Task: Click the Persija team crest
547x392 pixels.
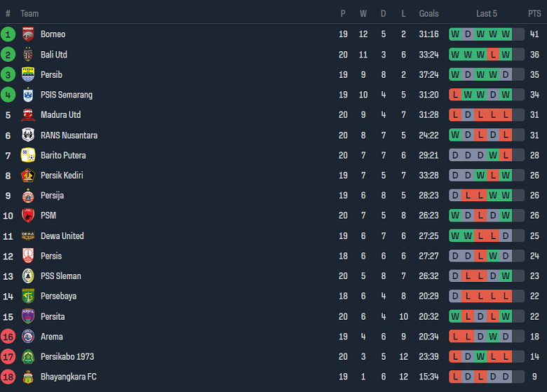Action: (x=28, y=196)
